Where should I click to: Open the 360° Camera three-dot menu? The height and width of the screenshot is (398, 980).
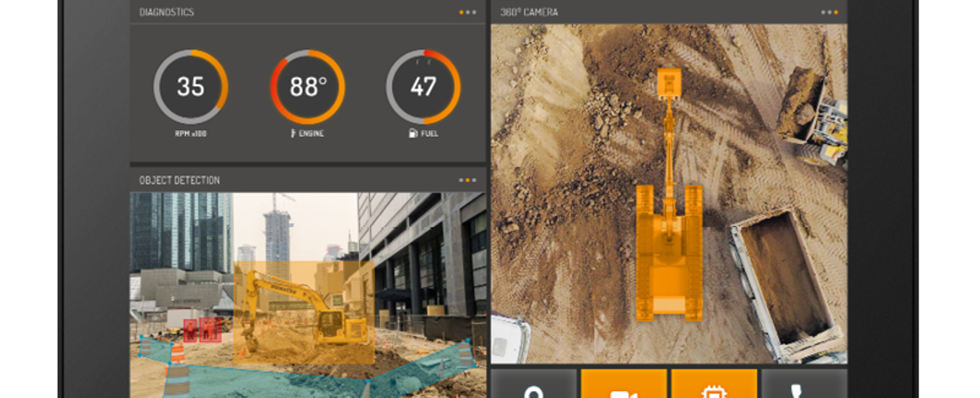(x=830, y=12)
